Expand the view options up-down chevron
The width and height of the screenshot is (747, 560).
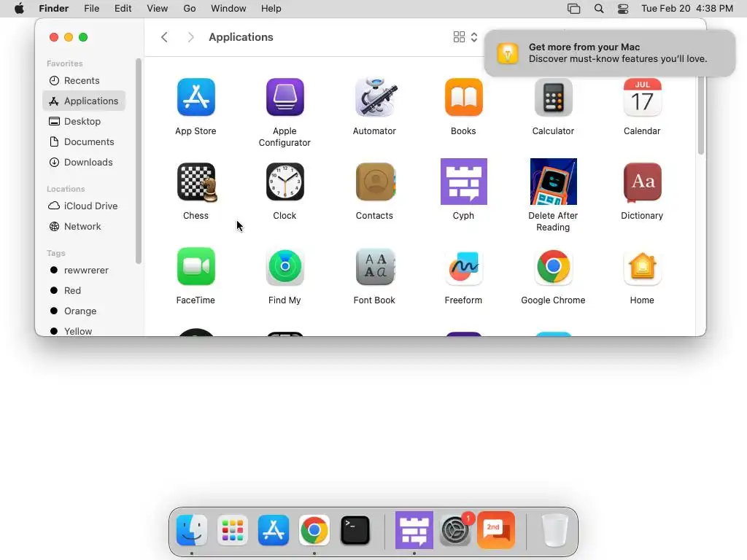click(x=474, y=37)
